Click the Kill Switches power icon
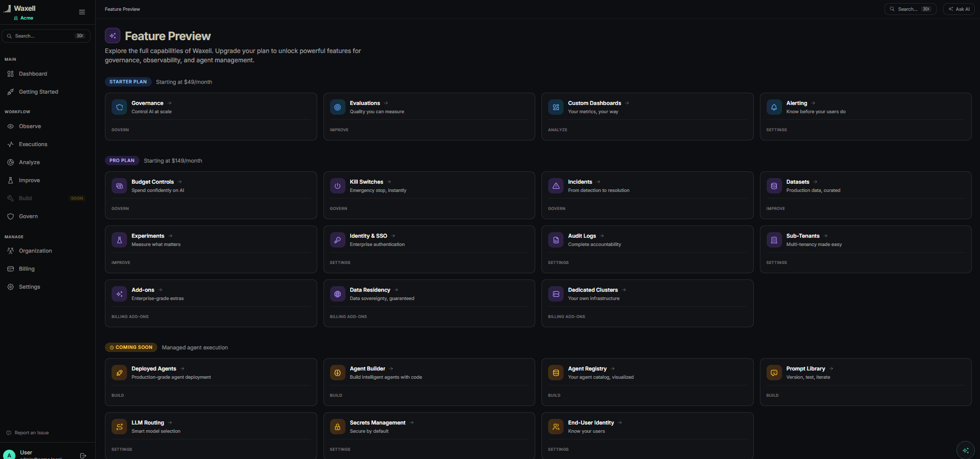The width and height of the screenshot is (980, 459). [x=337, y=186]
